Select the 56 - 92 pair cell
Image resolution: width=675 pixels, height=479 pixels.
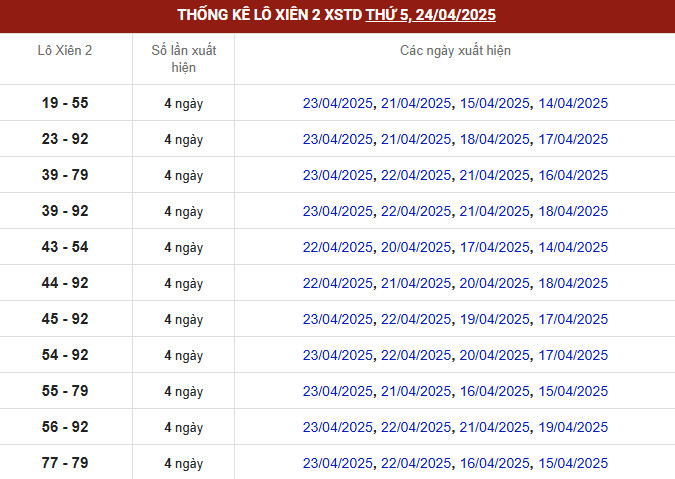click(65, 427)
